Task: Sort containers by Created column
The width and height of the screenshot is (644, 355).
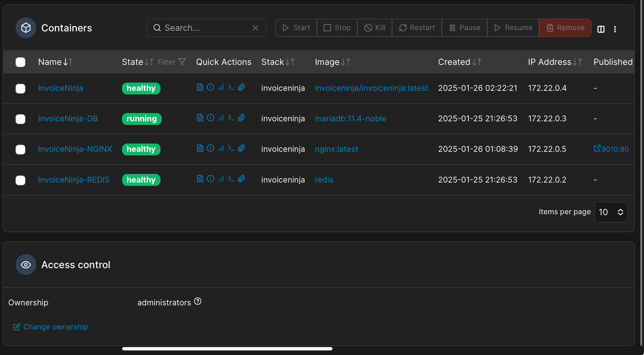Action: tap(460, 62)
